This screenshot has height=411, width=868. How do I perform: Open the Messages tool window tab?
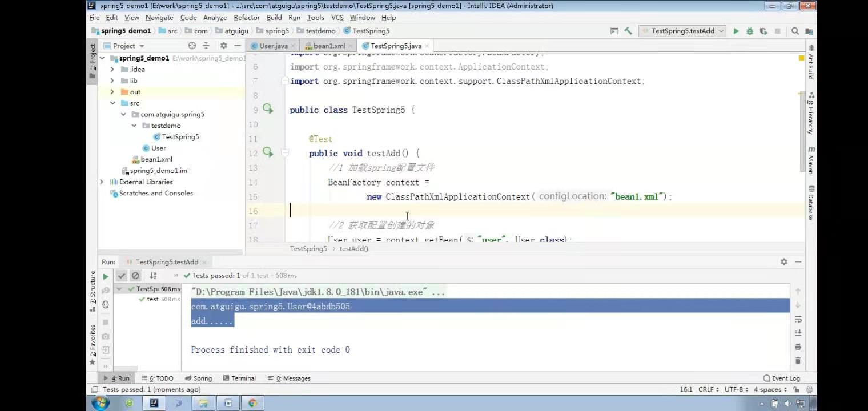[290, 378]
